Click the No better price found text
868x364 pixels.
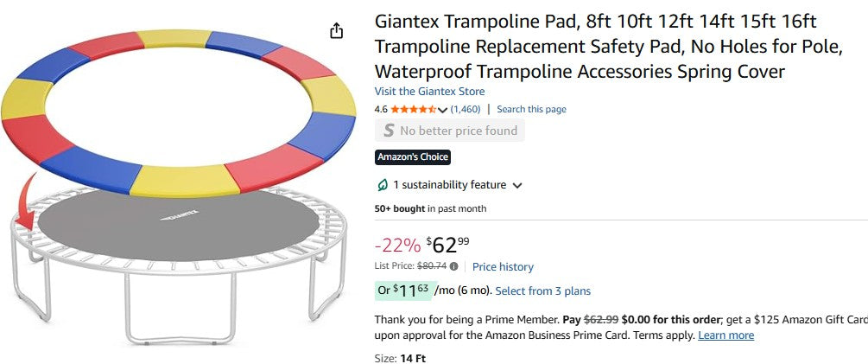coord(459,131)
